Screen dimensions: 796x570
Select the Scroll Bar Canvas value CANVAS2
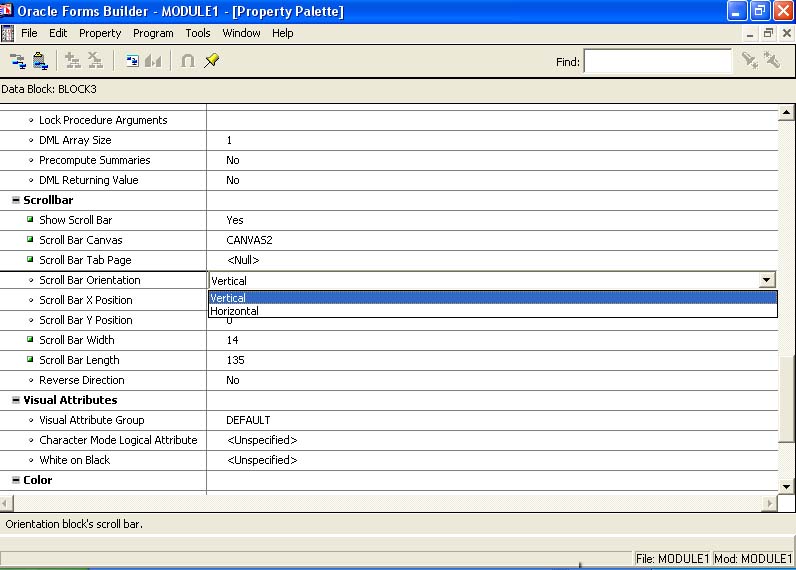[x=250, y=240]
